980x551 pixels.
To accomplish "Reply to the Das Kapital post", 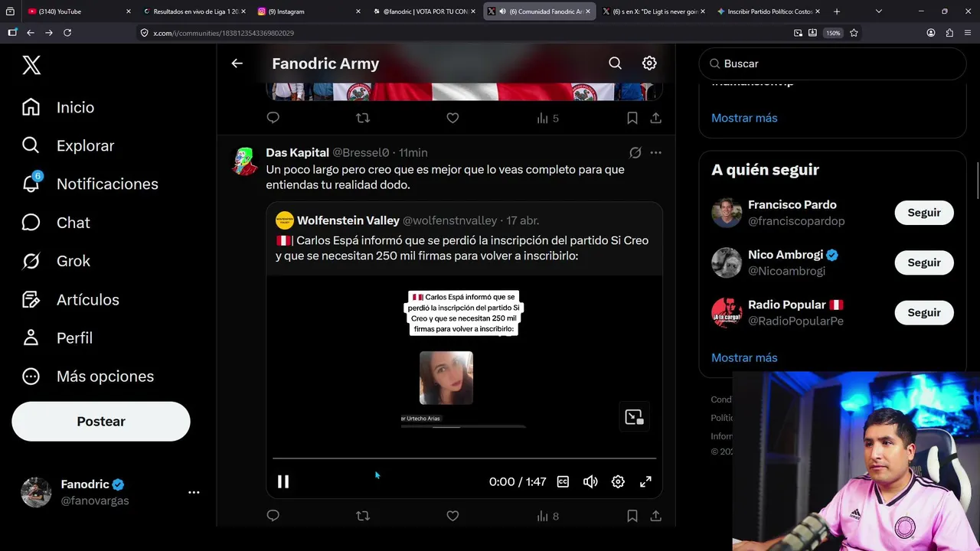I will pos(273,516).
